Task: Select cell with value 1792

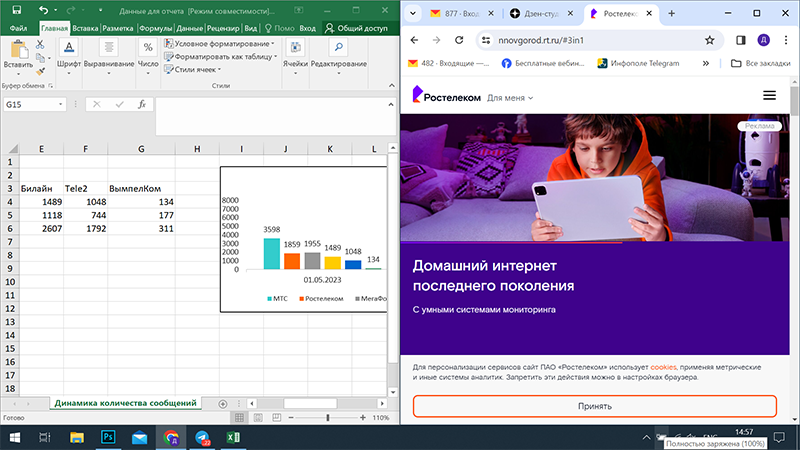Action: [x=85, y=229]
